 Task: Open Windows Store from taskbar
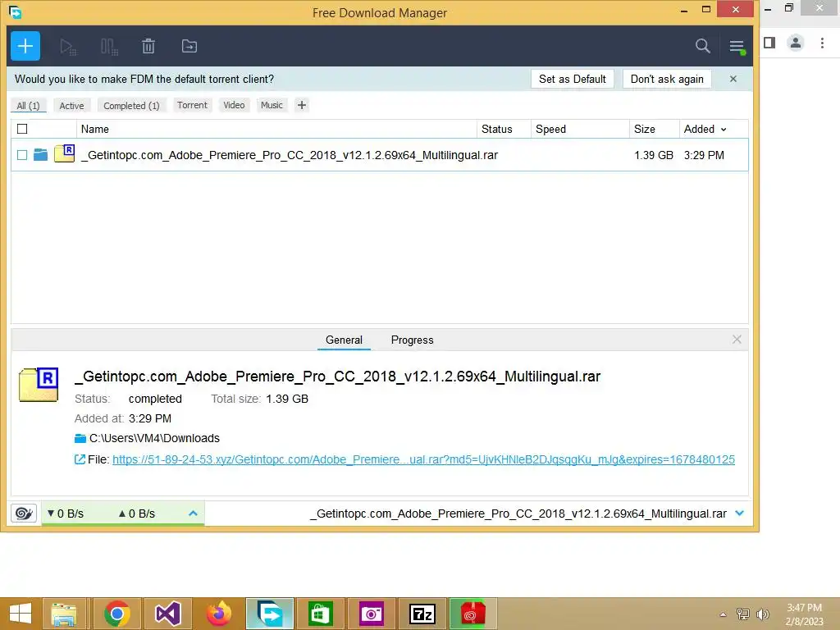coord(321,614)
